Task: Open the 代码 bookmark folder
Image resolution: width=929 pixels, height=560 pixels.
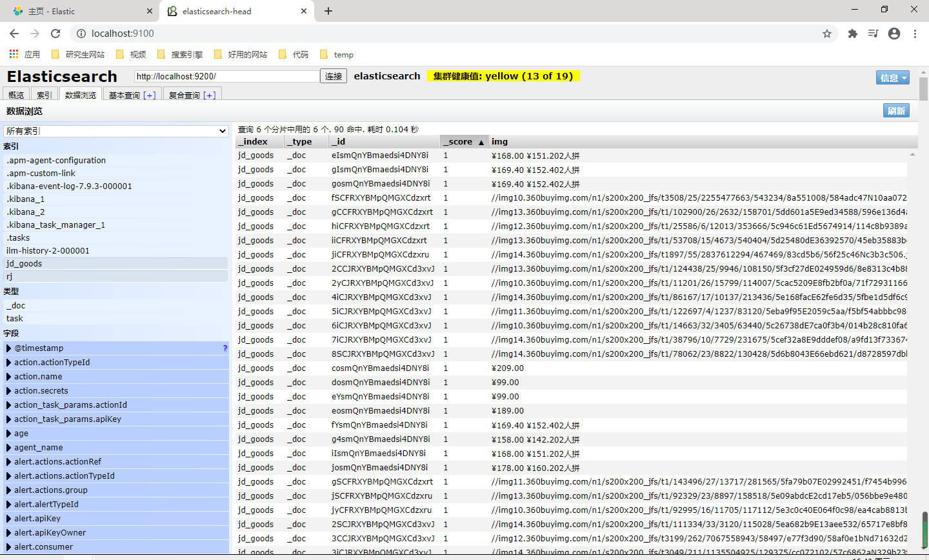Action: [294, 55]
